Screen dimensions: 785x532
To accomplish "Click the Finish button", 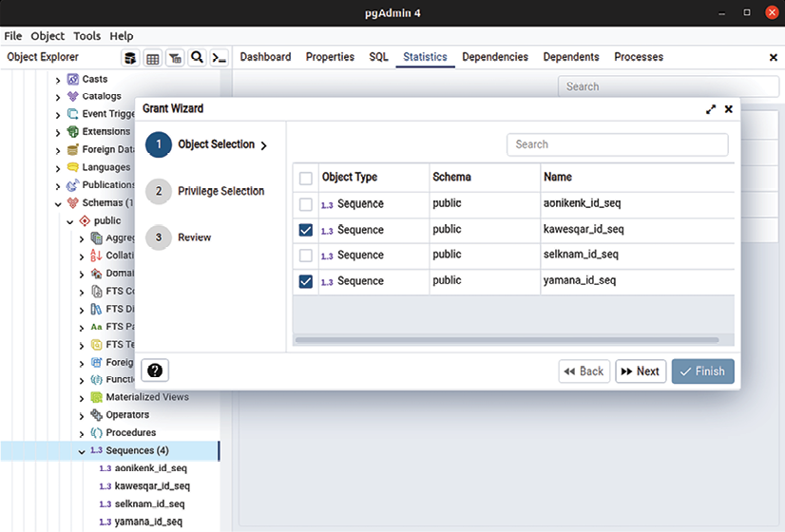I will pyautogui.click(x=703, y=371).
